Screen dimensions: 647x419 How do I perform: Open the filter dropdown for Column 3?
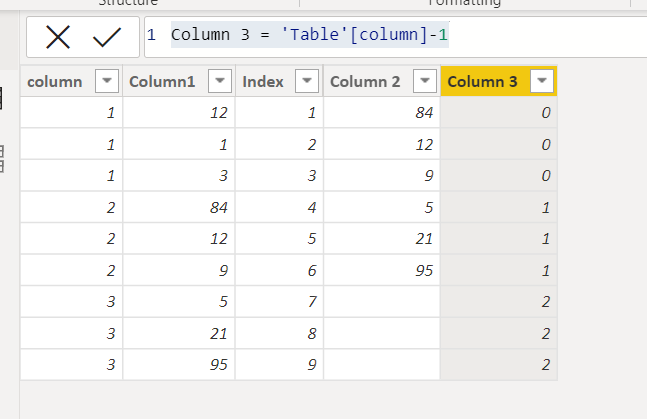pos(542,80)
